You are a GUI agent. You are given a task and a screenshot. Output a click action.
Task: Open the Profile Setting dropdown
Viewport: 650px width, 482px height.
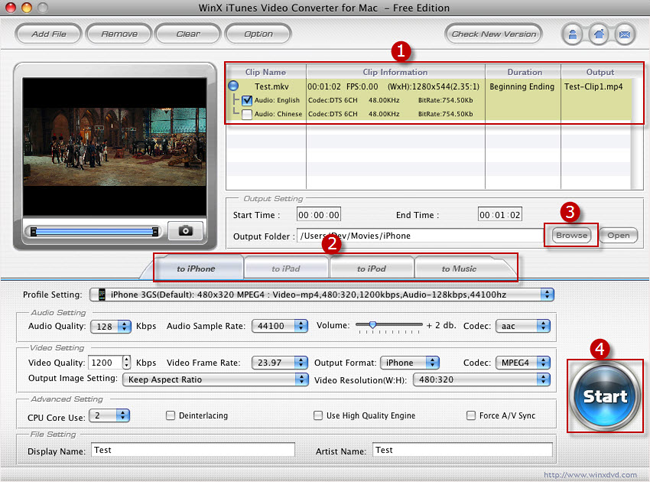pyautogui.click(x=322, y=295)
